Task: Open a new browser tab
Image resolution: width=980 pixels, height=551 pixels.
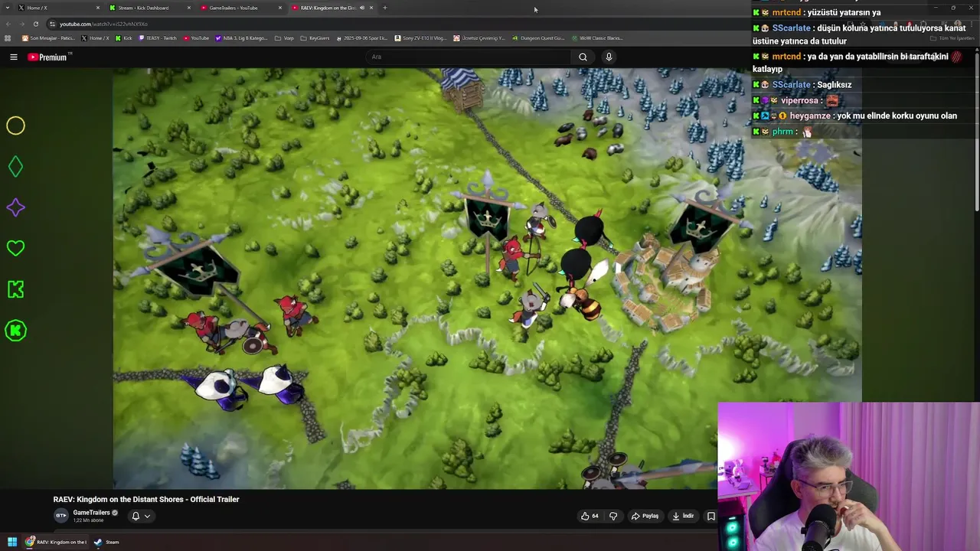Action: pyautogui.click(x=385, y=8)
